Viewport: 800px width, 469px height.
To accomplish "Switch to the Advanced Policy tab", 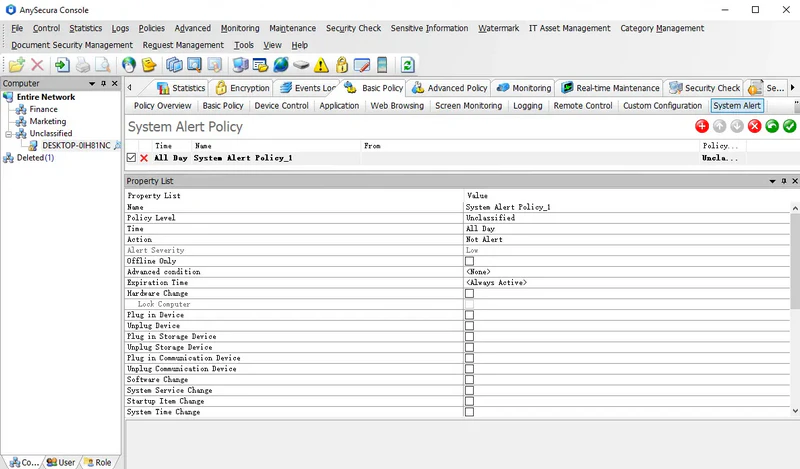I will (450, 88).
